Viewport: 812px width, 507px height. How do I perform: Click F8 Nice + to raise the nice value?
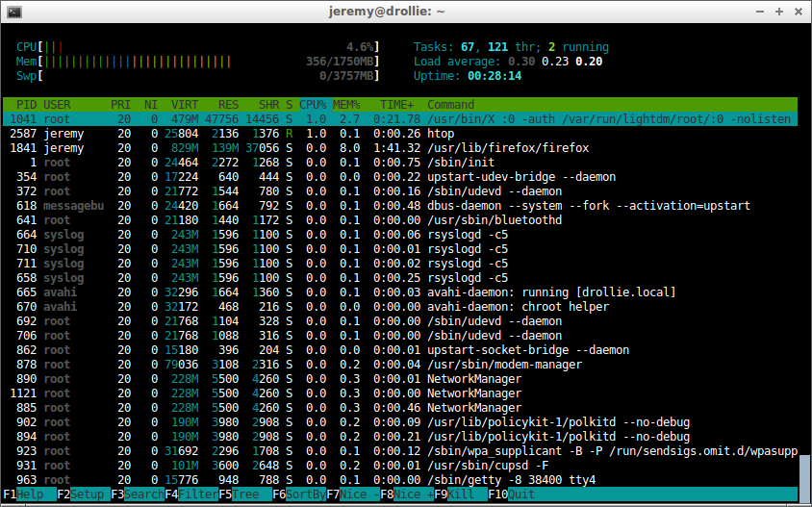(407, 494)
